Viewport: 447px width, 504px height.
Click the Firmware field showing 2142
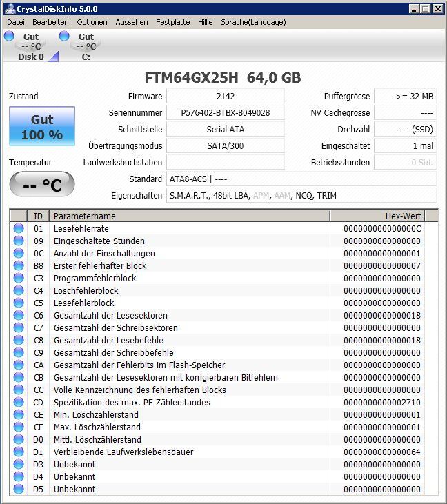point(226,96)
